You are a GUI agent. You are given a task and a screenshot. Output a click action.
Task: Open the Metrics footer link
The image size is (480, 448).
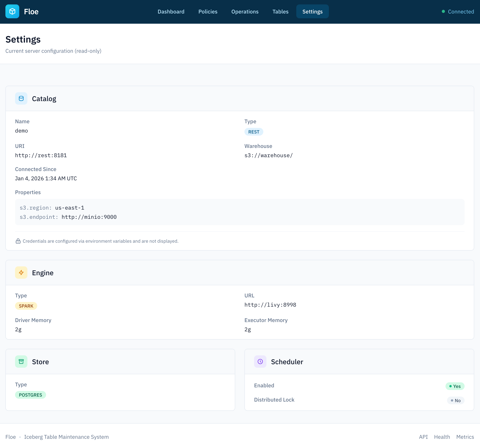tap(465, 437)
